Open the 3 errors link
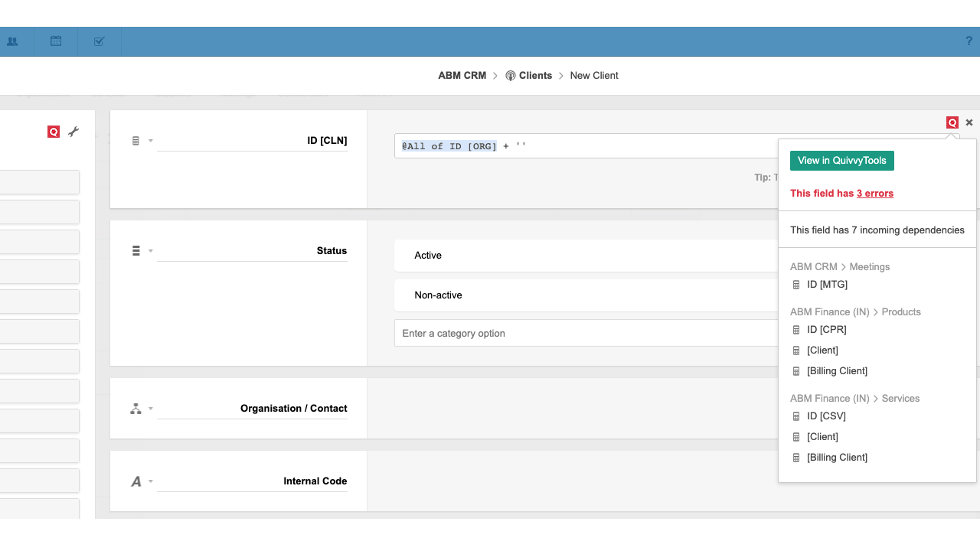 (875, 194)
